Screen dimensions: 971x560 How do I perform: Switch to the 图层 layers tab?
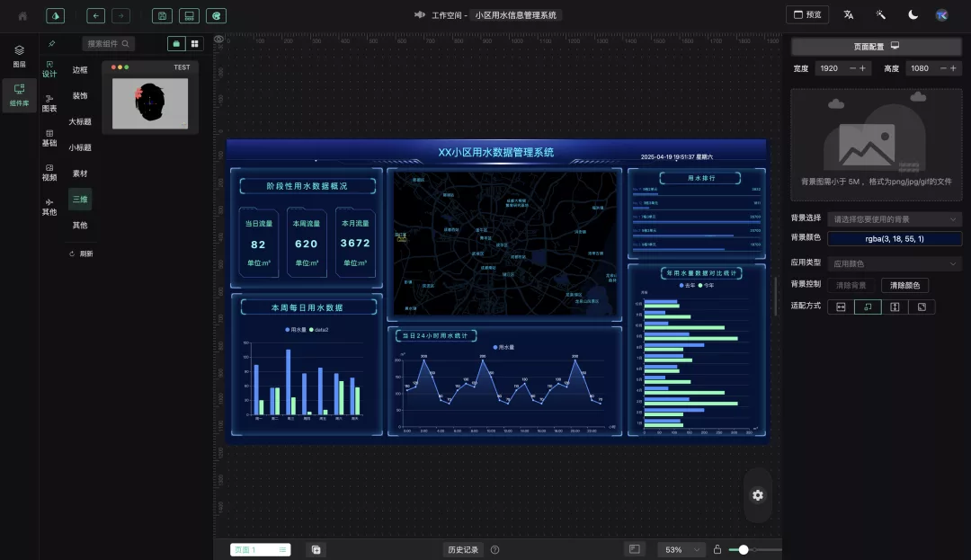pyautogui.click(x=19, y=57)
